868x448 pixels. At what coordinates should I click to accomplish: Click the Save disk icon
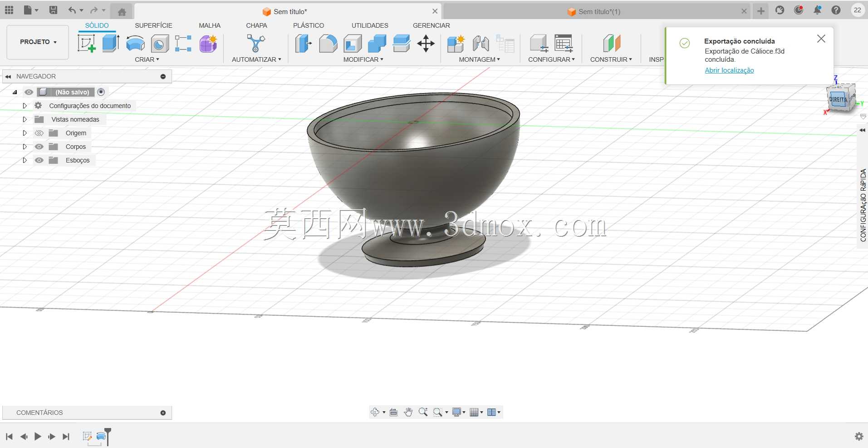point(53,10)
